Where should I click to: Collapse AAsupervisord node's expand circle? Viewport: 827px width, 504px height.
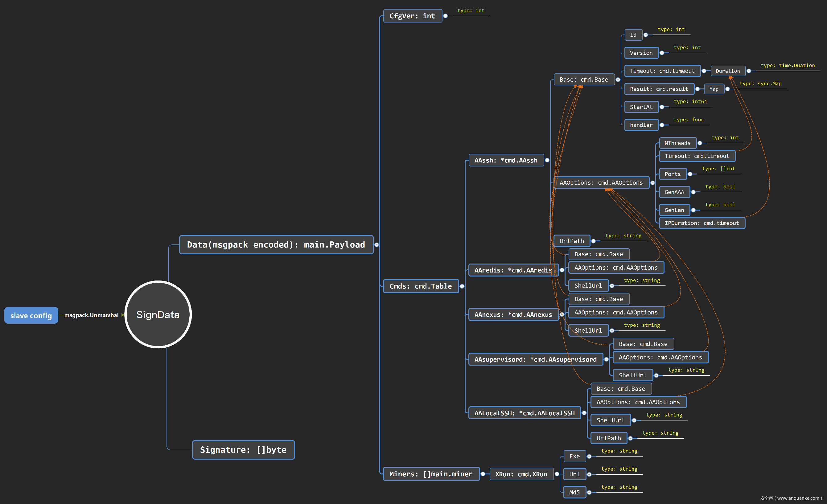606,359
